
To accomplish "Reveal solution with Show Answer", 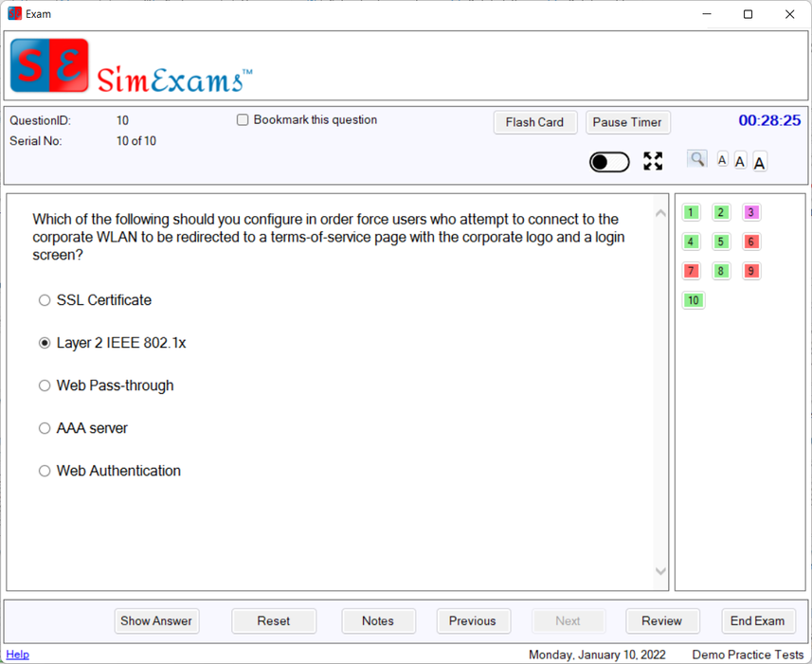I will [x=156, y=621].
